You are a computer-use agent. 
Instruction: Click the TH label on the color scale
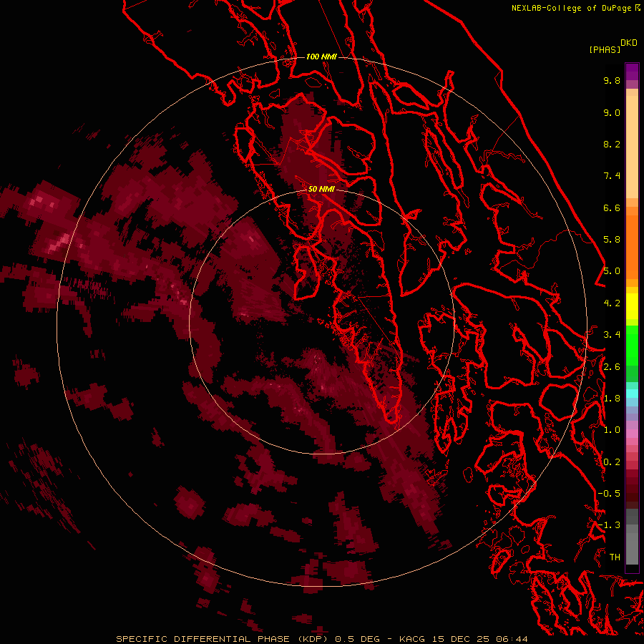pyautogui.click(x=615, y=557)
